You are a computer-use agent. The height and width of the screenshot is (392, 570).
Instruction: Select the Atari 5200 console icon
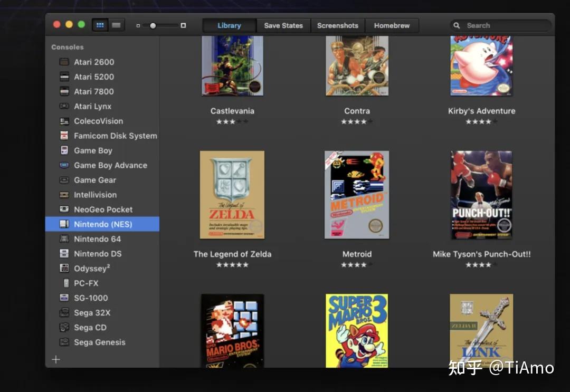point(64,77)
